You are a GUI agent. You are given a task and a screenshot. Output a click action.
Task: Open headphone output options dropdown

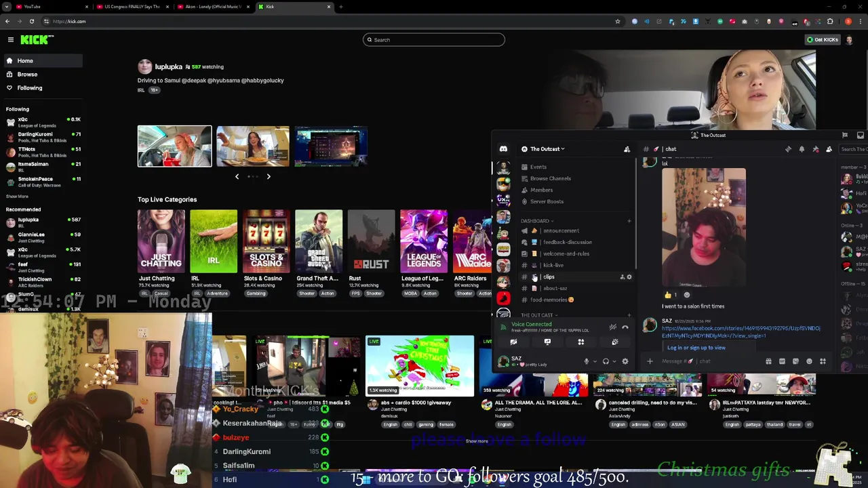[x=614, y=362]
